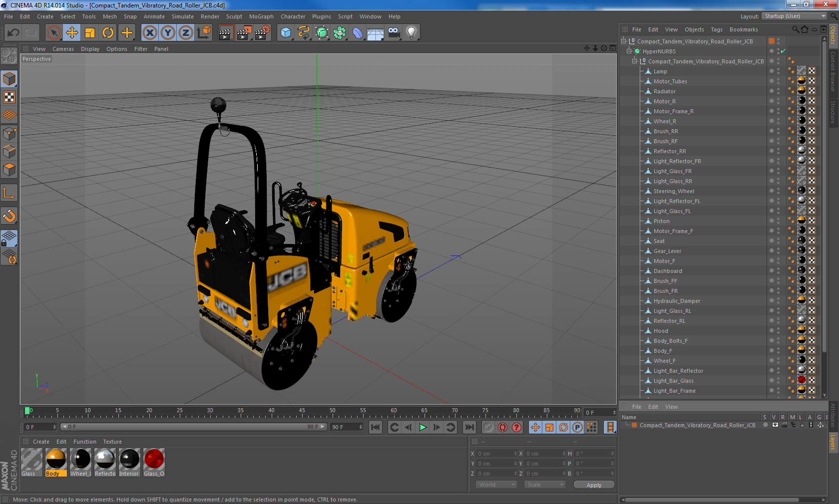Image resolution: width=839 pixels, height=504 pixels.
Task: Add a HyperNURBS generator object
Action: click(x=322, y=33)
